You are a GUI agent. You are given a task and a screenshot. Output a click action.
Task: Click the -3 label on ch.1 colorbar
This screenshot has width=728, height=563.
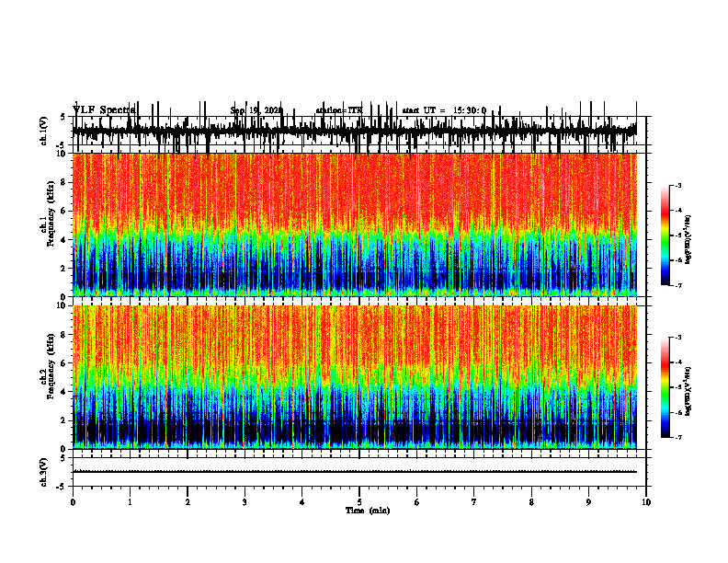pyautogui.click(x=678, y=185)
